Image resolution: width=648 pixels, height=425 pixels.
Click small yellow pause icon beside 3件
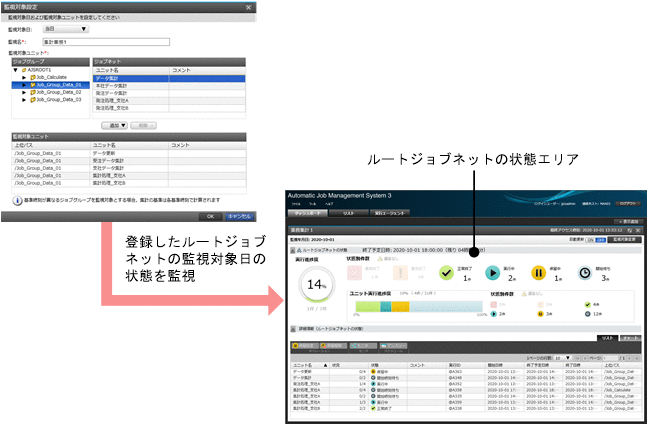[540, 314]
